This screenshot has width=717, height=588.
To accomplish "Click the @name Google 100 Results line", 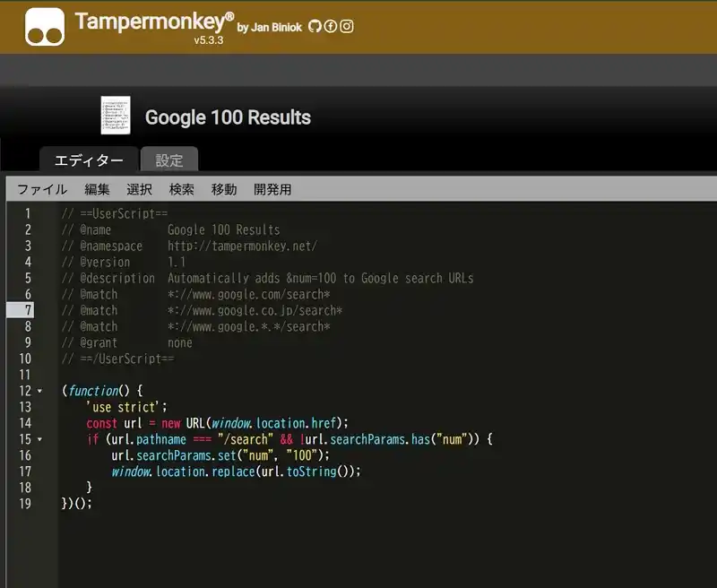I will click(171, 229).
